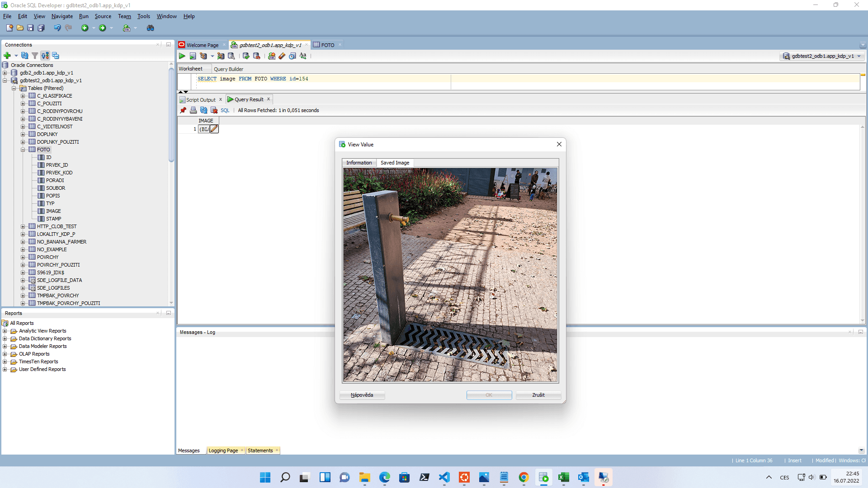The height and width of the screenshot is (488, 868).
Task: Click the Rollback icon in worksheet toolbar
Action: coord(256,56)
